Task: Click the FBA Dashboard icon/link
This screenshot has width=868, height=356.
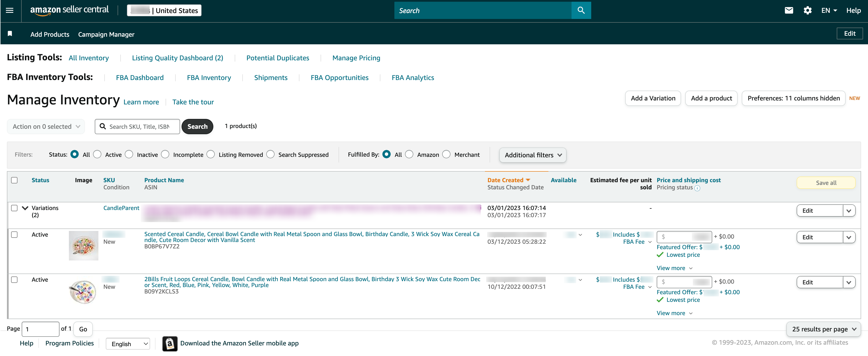Action: [x=139, y=78]
